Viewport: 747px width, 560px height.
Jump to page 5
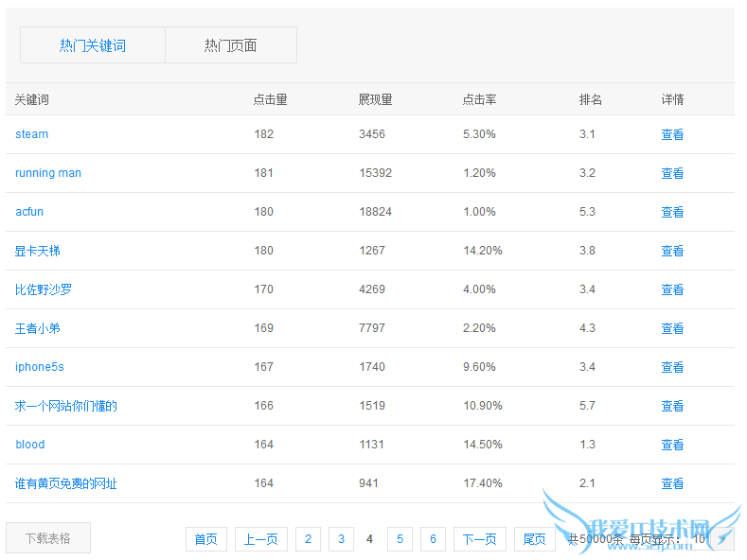tap(400, 539)
